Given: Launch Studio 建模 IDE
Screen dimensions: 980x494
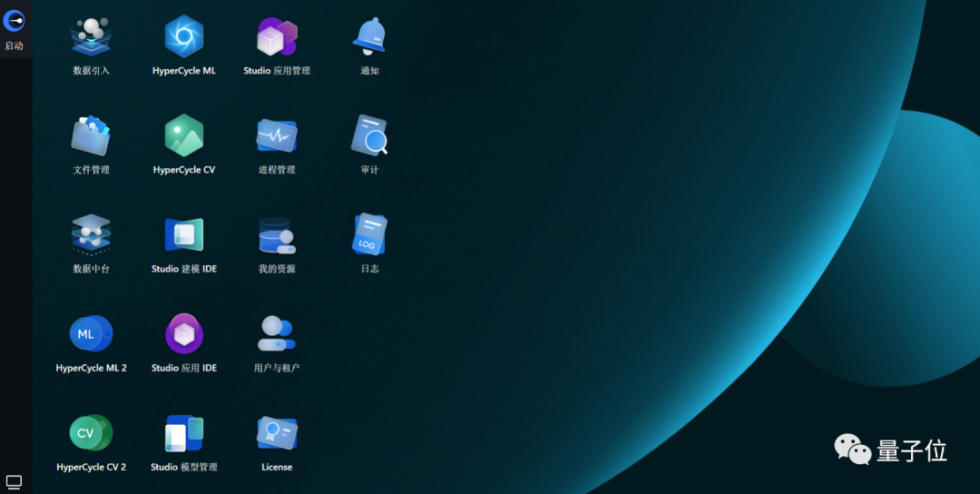Looking at the screenshot, I should (x=183, y=234).
